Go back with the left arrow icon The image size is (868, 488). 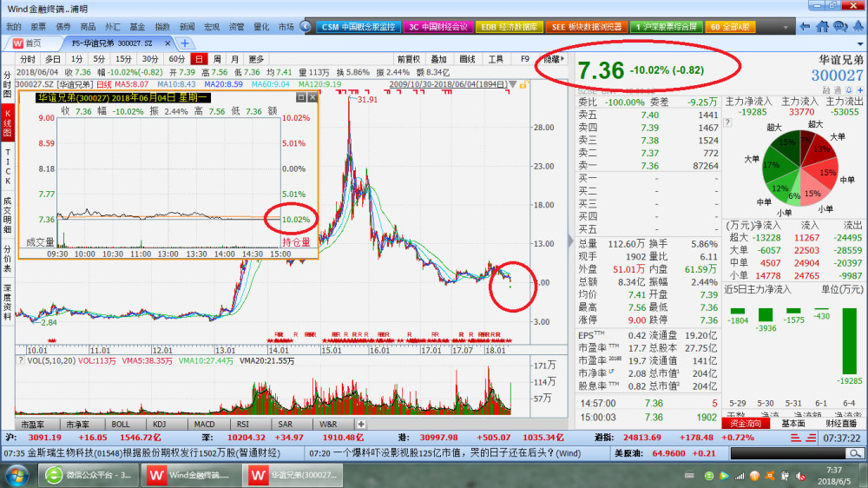[x=805, y=26]
